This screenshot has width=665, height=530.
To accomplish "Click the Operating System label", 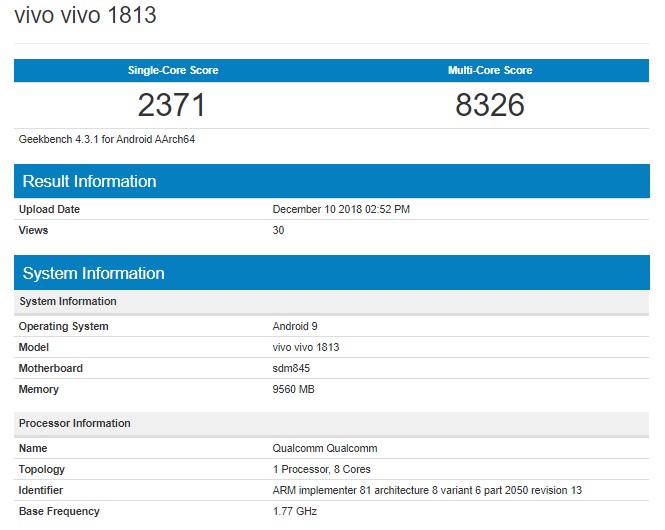I will click(64, 326).
